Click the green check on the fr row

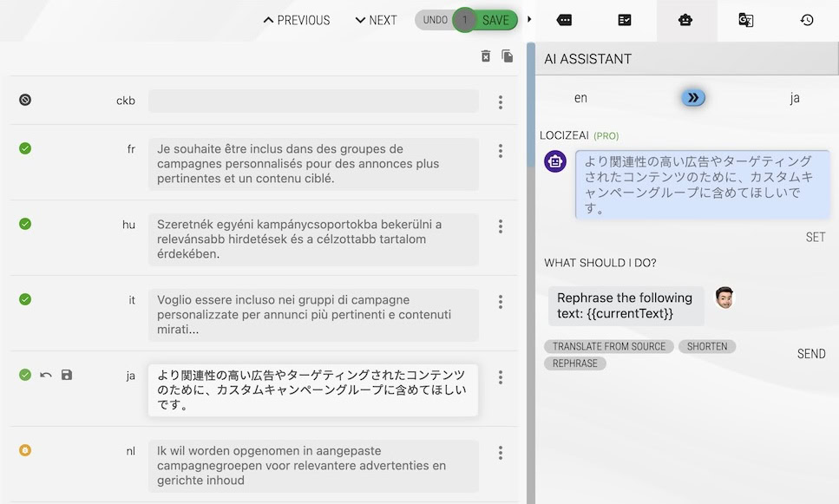(x=24, y=148)
